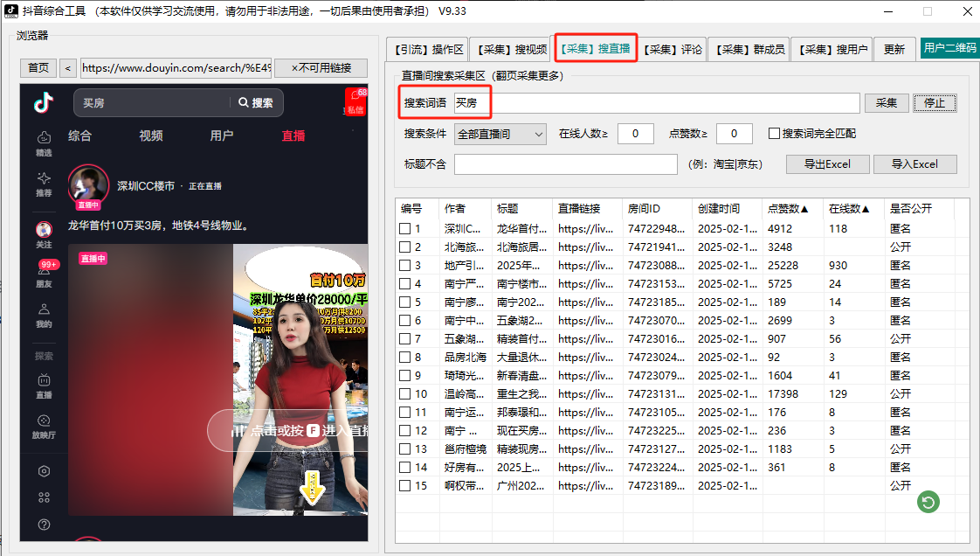Check the box for row 1
The image size is (980, 556).
pyautogui.click(x=404, y=229)
